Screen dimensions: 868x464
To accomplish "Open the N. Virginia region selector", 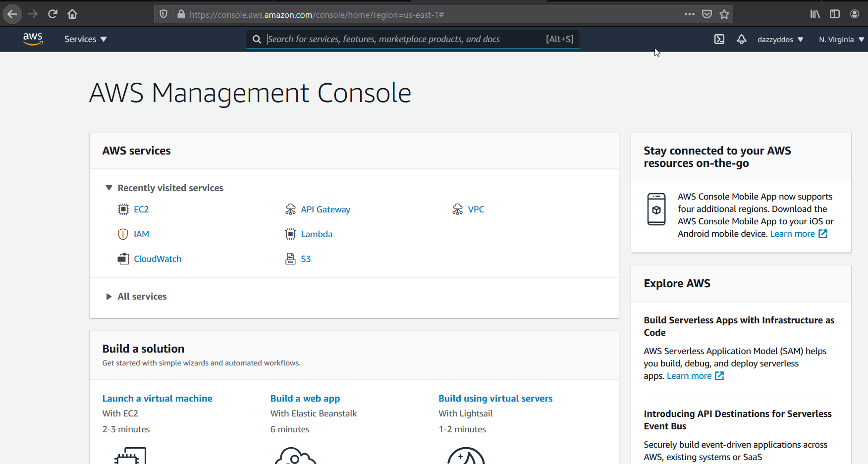I will coord(841,40).
